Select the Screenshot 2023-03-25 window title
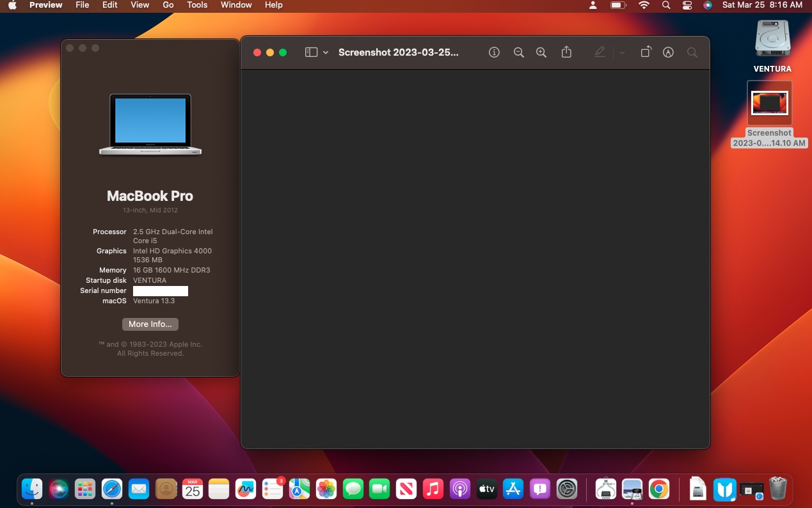The image size is (812, 508). 399,52
